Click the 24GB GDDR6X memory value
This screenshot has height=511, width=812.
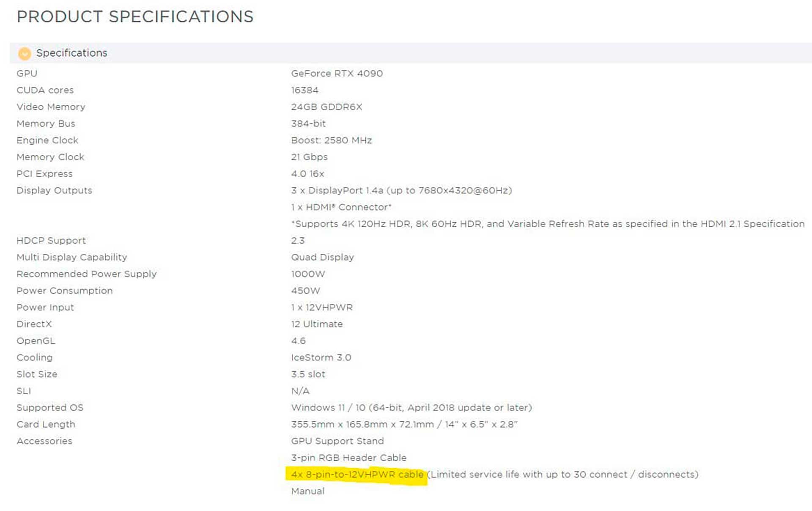coord(326,107)
